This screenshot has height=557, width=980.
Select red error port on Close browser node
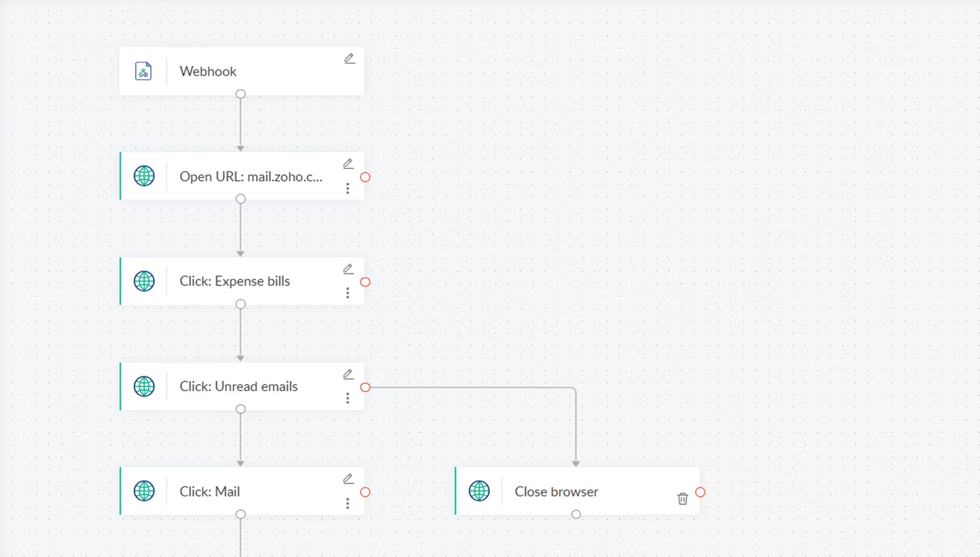699,491
